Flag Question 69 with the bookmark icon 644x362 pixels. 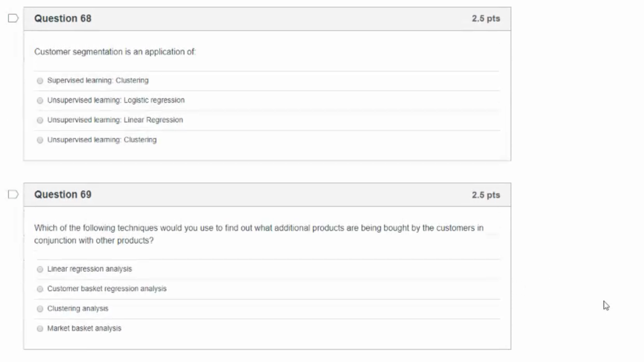pos(13,195)
